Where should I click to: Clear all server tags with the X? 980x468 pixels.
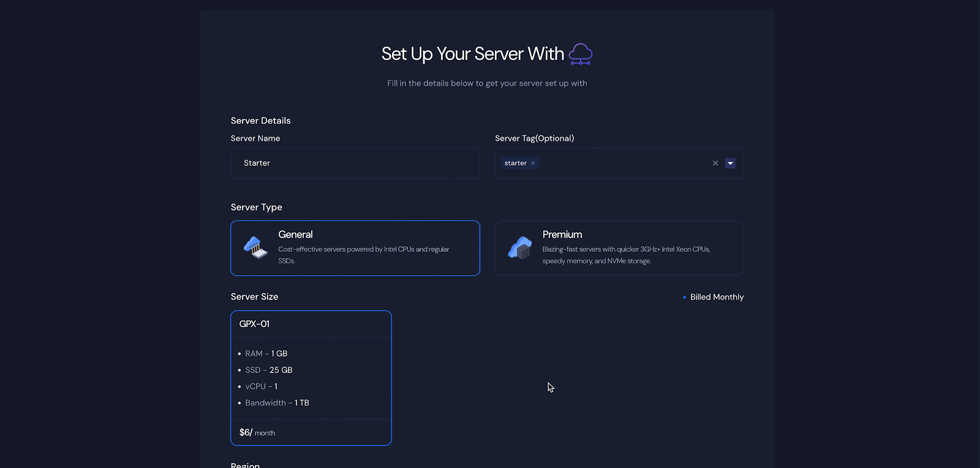pyautogui.click(x=715, y=164)
